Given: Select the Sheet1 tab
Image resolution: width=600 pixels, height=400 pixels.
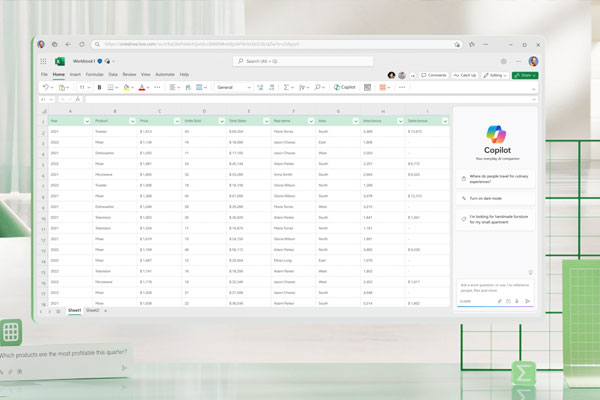Looking at the screenshot, I should click(x=75, y=310).
